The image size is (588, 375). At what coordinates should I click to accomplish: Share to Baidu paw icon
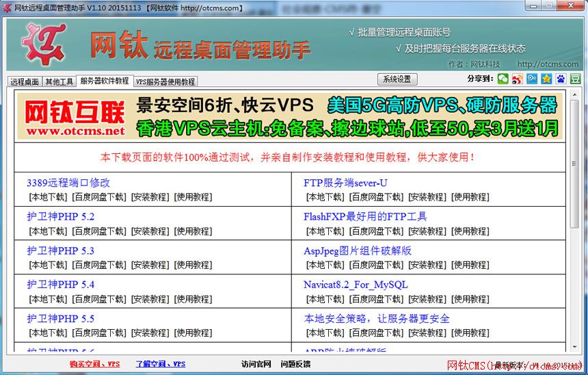coord(561,79)
